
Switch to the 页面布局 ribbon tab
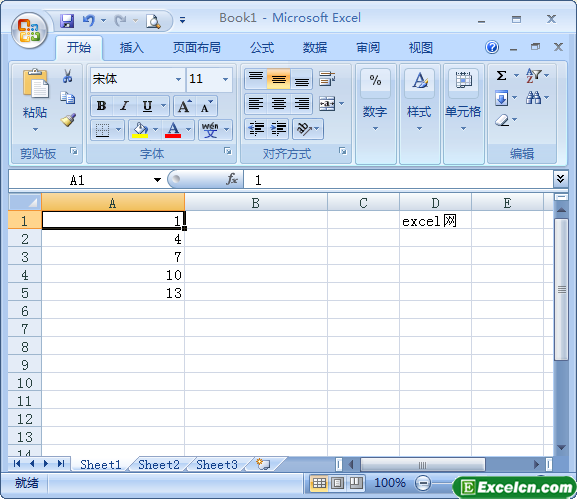coord(197,48)
